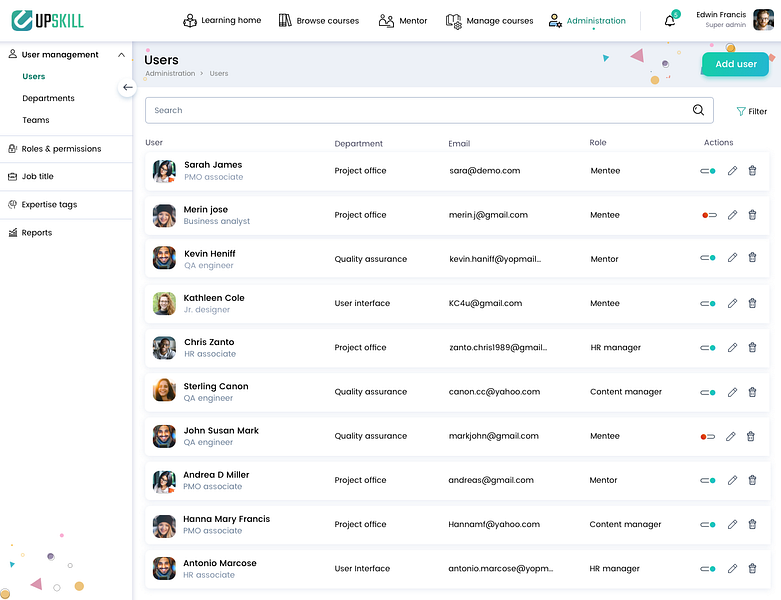Viewport: 781px width, 600px height.
Task: Click the Email column header
Action: 459,143
